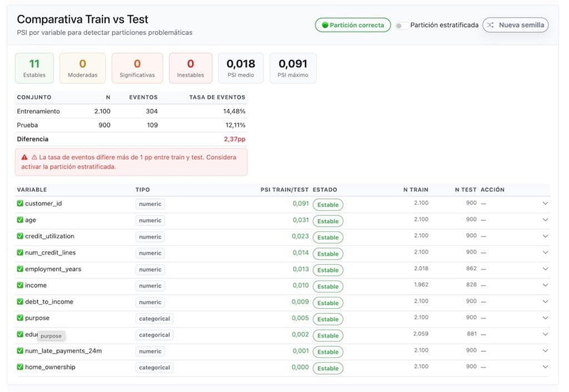The width and height of the screenshot is (569, 392).
Task: Uncheck the customer_id variable checkbox
Action: pos(20,203)
